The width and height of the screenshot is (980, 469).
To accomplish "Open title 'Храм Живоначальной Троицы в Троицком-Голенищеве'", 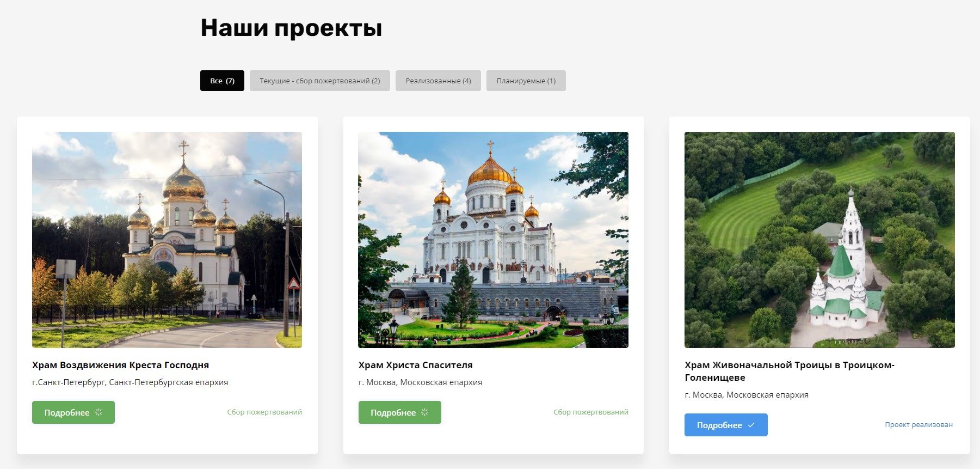I will tap(790, 371).
